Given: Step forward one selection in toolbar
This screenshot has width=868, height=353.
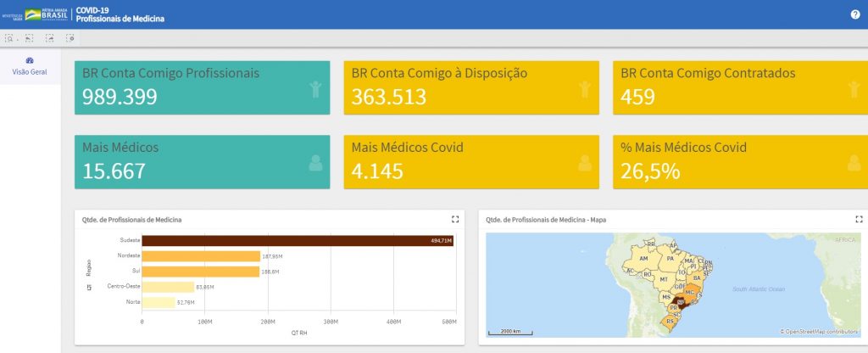Looking at the screenshot, I should click(50, 38).
